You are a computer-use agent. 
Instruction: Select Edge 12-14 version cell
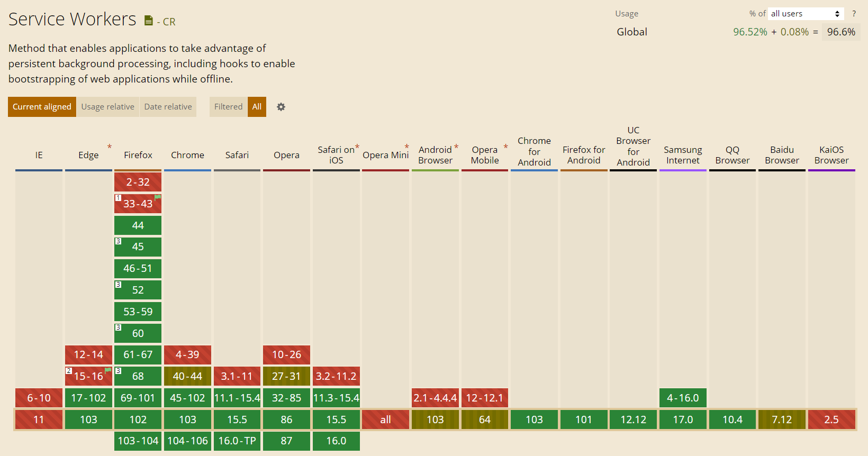point(88,354)
